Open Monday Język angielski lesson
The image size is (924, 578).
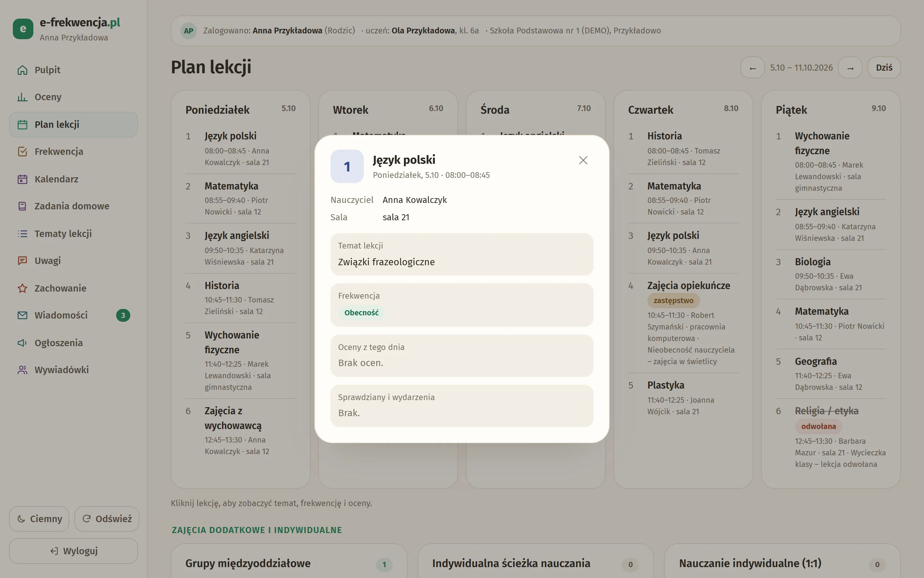tap(241, 248)
